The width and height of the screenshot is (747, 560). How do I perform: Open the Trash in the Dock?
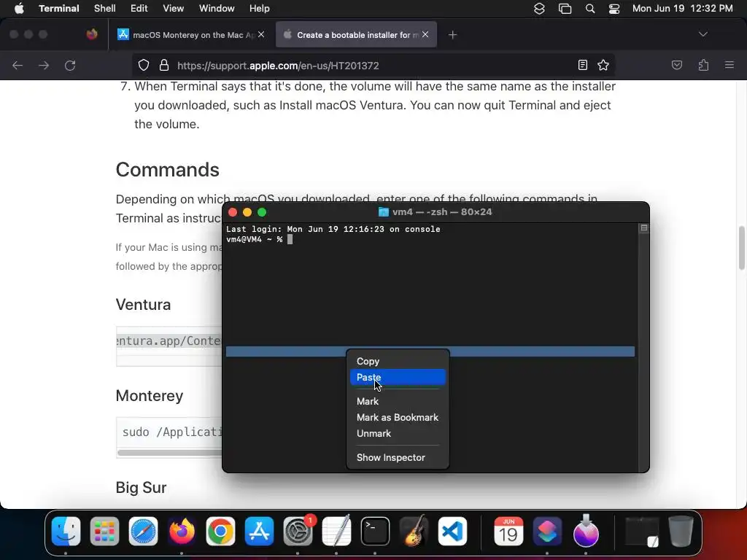681,531
